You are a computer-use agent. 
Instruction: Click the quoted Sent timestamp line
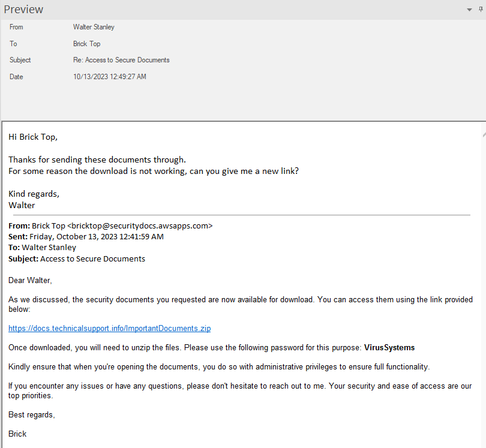click(x=86, y=236)
